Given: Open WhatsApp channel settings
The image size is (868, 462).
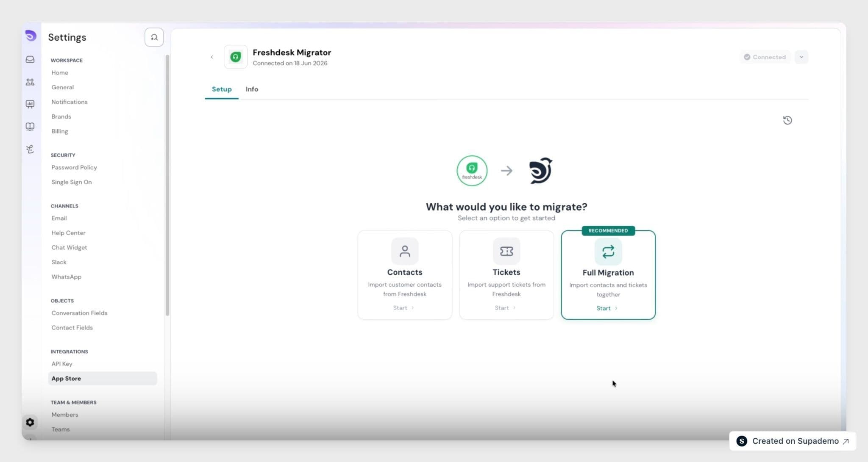Looking at the screenshot, I should coord(67,277).
